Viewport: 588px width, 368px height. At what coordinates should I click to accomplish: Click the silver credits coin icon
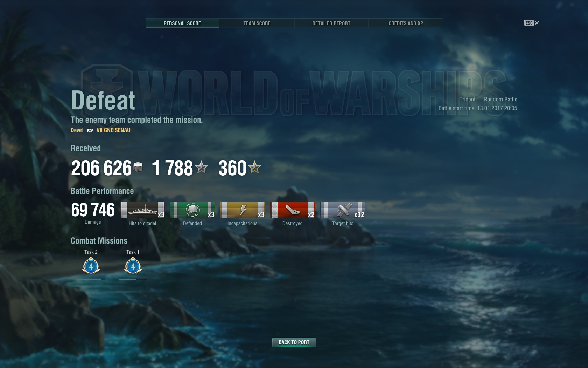(138, 168)
